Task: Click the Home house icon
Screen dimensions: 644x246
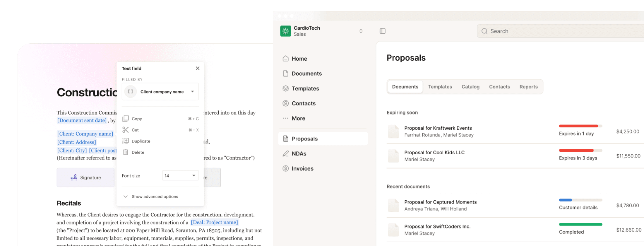Action: tap(285, 59)
